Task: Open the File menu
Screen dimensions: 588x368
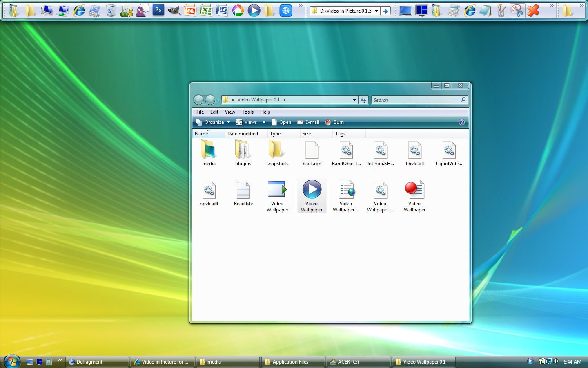Action: click(x=200, y=112)
